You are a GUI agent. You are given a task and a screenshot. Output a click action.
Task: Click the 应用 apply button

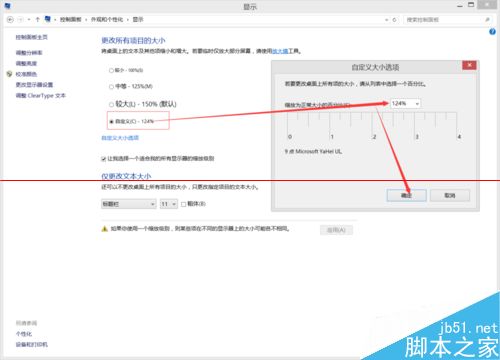tap(336, 230)
